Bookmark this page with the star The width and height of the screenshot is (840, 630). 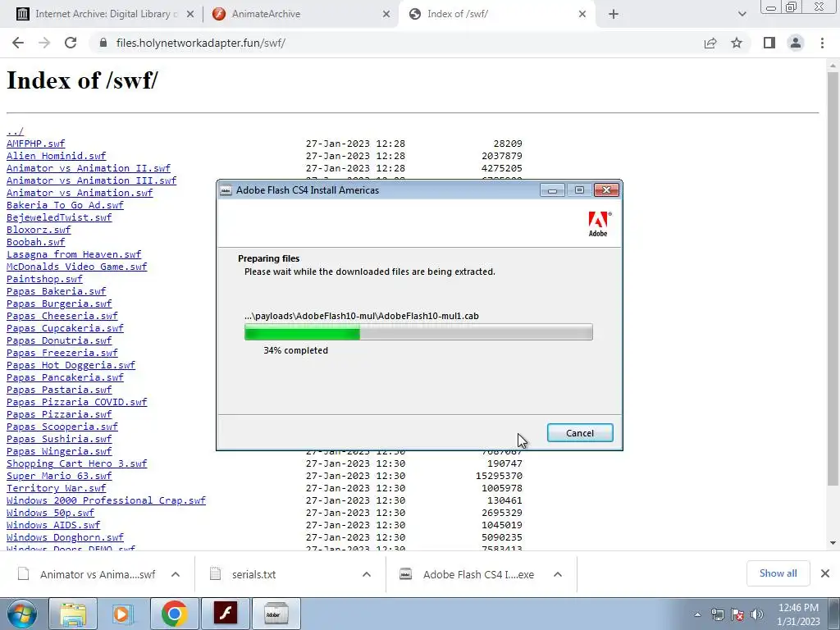coord(737,43)
